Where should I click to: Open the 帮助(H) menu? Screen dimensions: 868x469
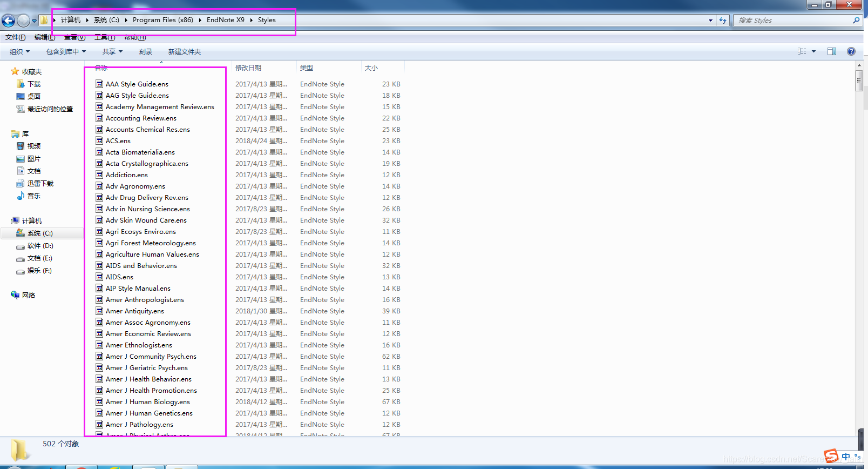(x=135, y=37)
